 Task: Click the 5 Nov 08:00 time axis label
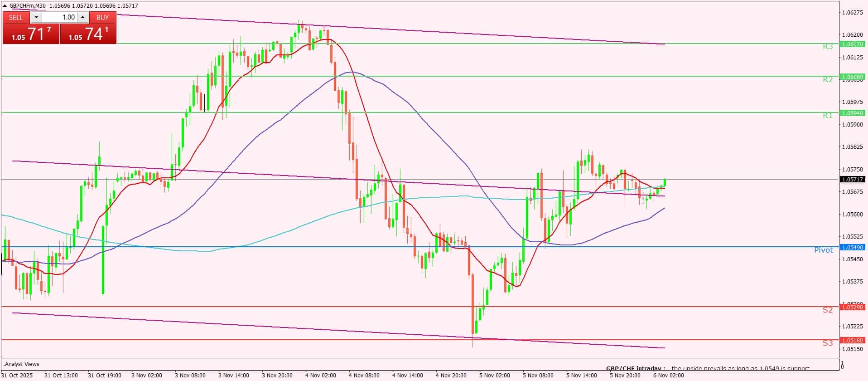point(538,375)
